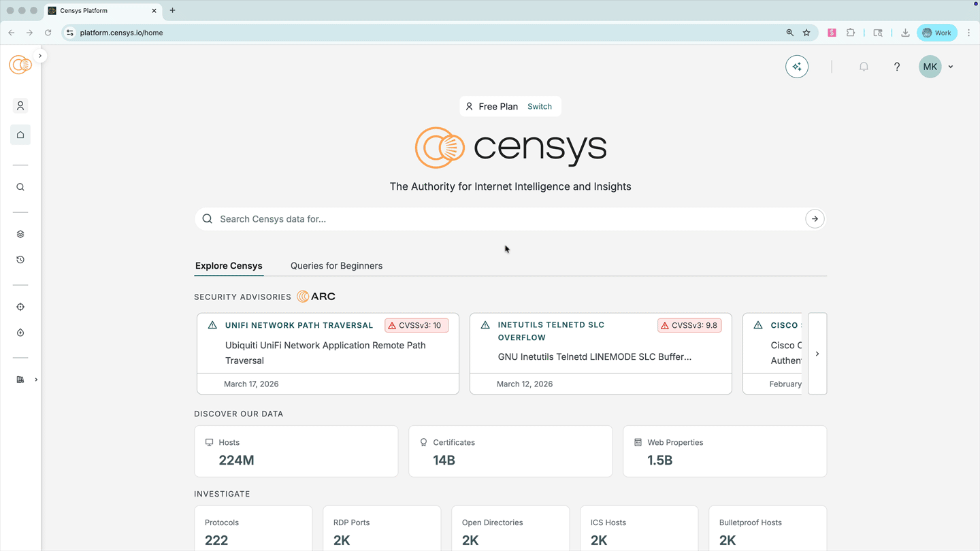Select the Censys Platform browser tab
Screen dimensions: 980x551
[x=102, y=11]
